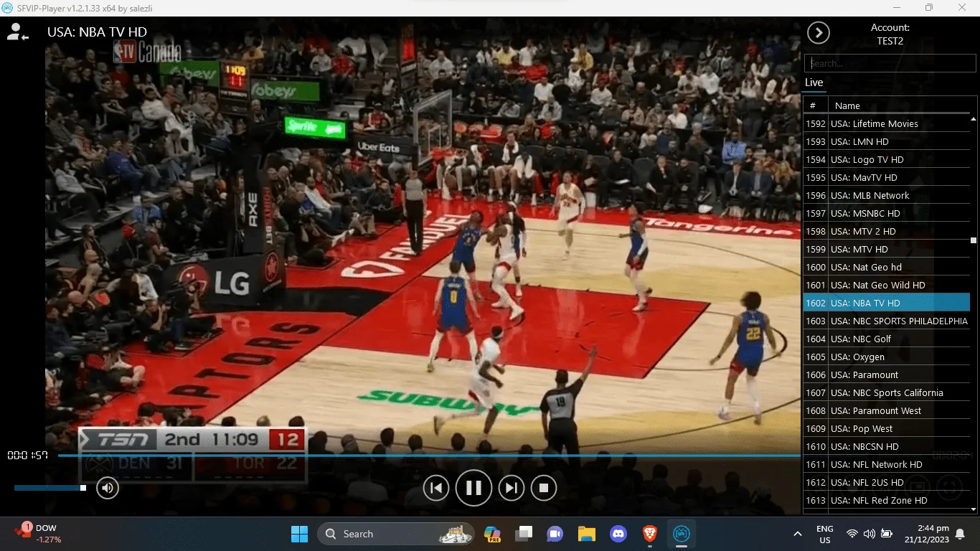Select USA: Logo TV HD channel
The width and height of the screenshot is (980, 551).
tap(887, 159)
